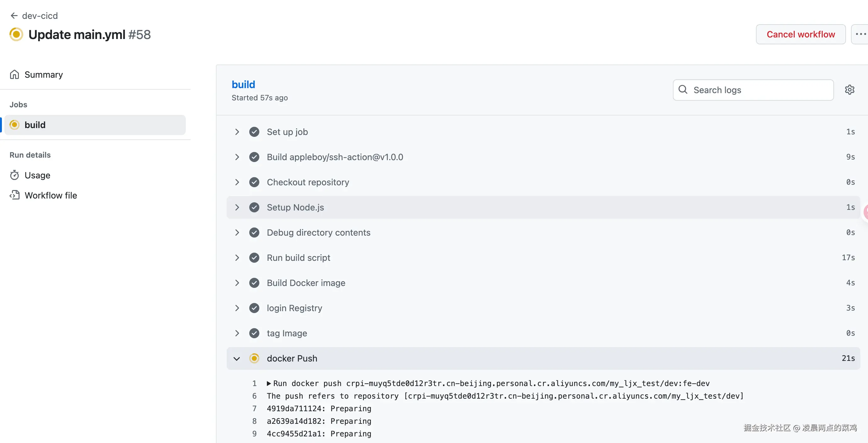
Task: Open log settings gear menu
Action: [849, 90]
